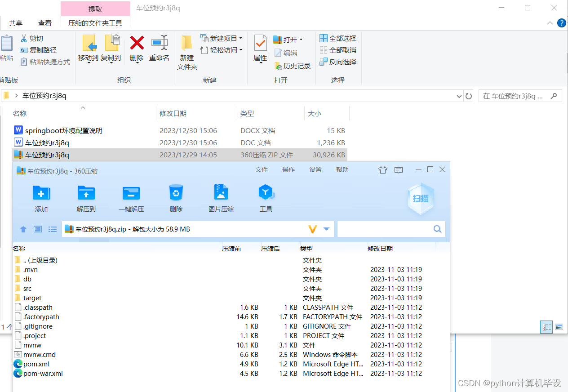This screenshot has height=392, width=568.
Task: Click the 新建文件夹 new folder icon
Action: [x=187, y=43]
